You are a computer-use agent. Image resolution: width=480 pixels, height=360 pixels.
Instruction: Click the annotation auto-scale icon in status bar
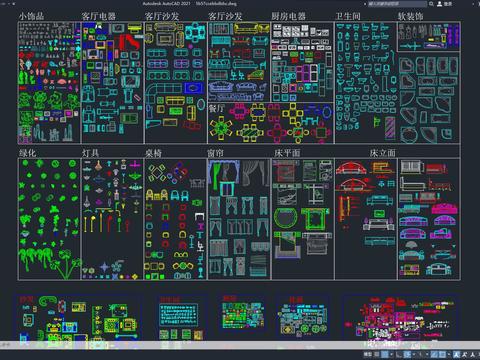(x=465, y=354)
